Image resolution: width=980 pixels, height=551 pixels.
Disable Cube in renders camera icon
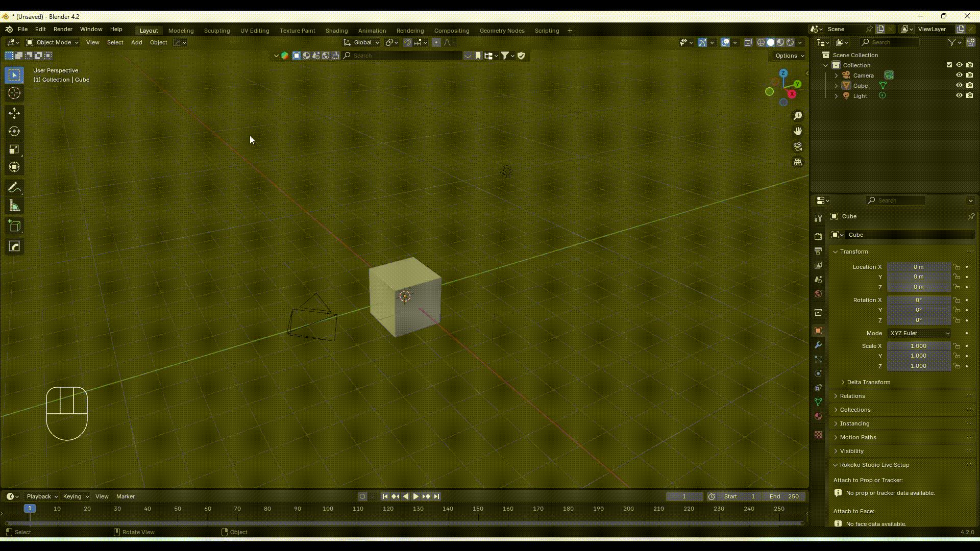(x=969, y=85)
